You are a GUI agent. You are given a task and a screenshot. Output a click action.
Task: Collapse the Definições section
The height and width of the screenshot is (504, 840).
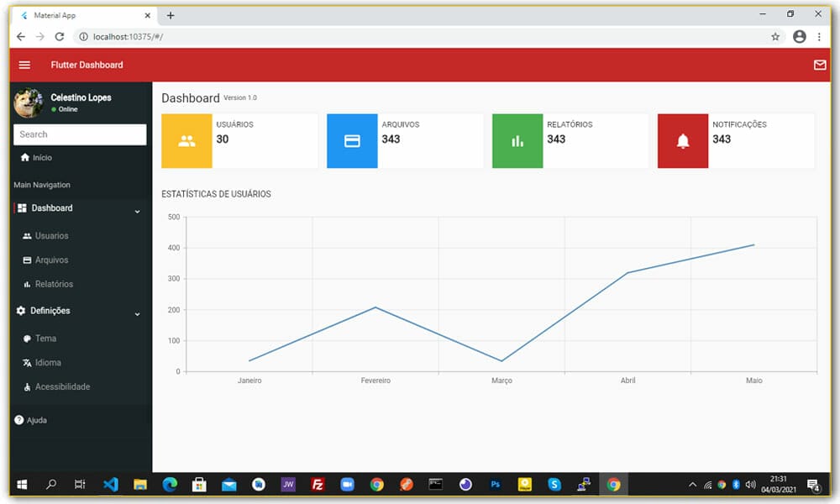coord(136,313)
